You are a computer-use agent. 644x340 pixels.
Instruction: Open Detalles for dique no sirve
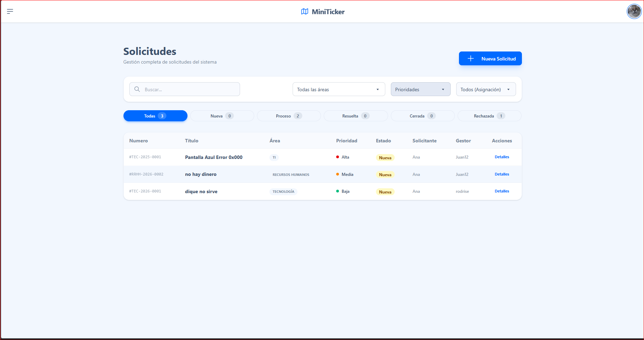pyautogui.click(x=502, y=191)
